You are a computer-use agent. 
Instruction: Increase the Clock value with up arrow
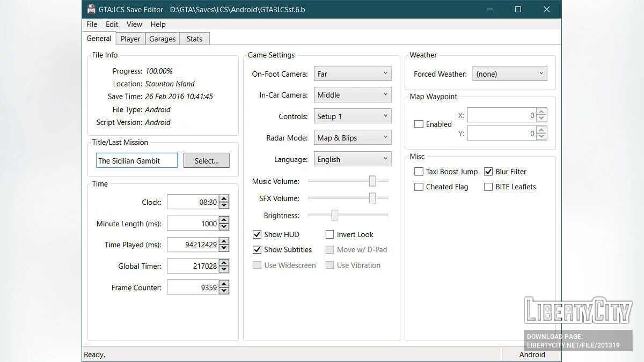224,199
